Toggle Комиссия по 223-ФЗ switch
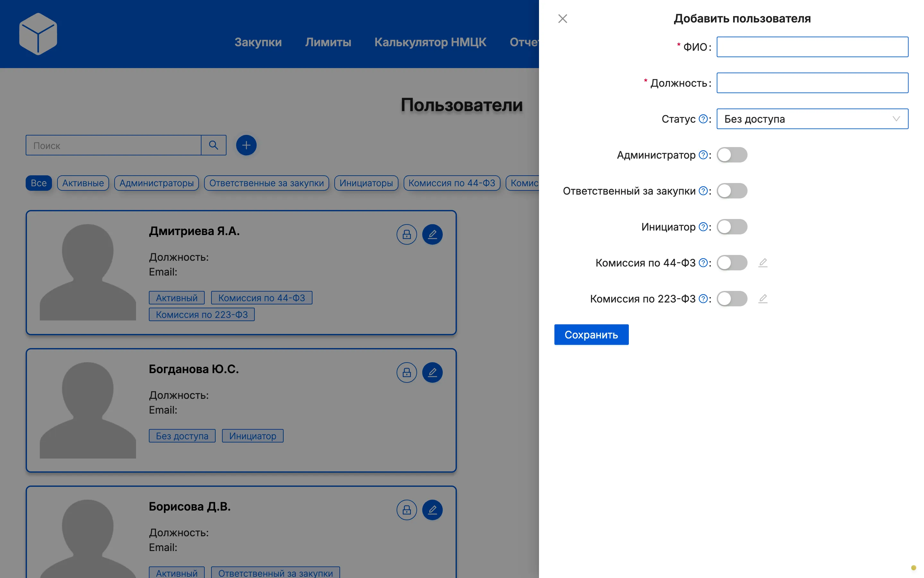Viewport: 924px width, 578px height. coord(732,299)
